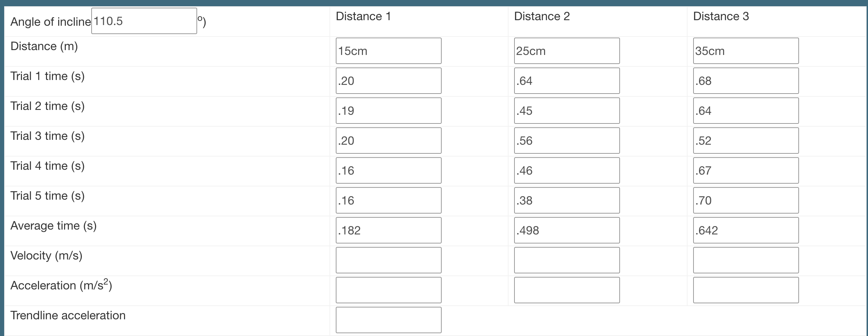Click the Trial 1 time field under Distance 3
The height and width of the screenshot is (336, 868).
point(745,80)
